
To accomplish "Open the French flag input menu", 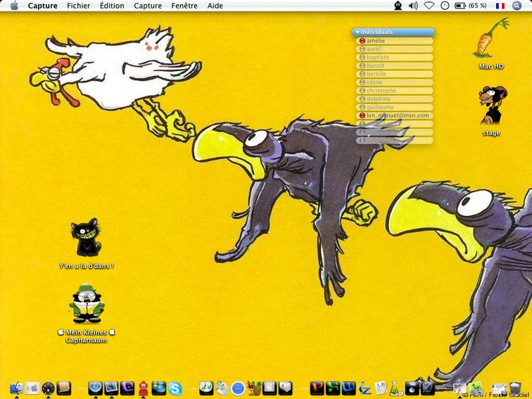I will (x=500, y=6).
